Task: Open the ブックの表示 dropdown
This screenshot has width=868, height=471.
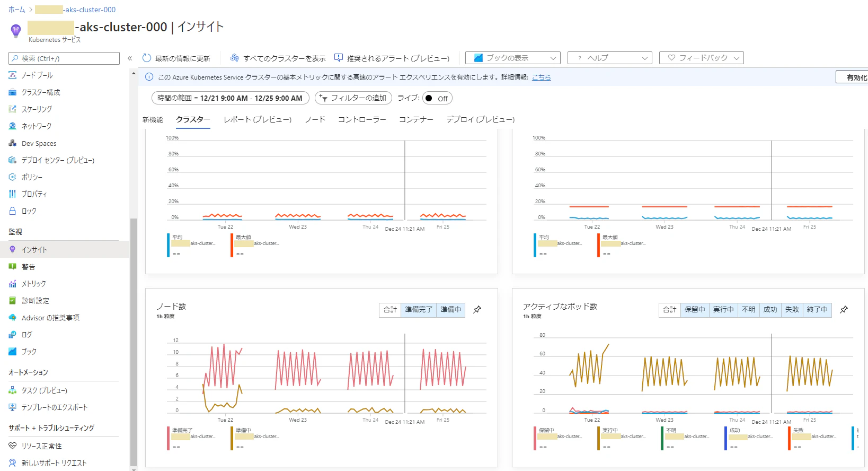Action: (x=513, y=58)
